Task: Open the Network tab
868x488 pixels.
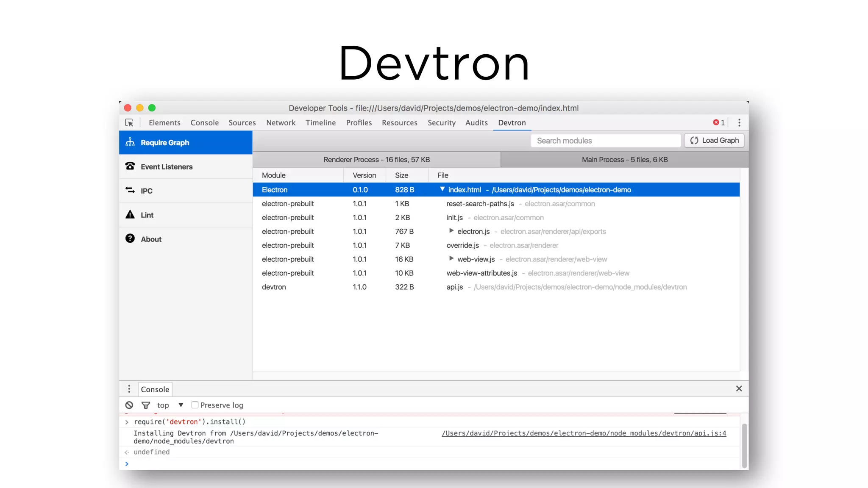Action: pos(281,122)
